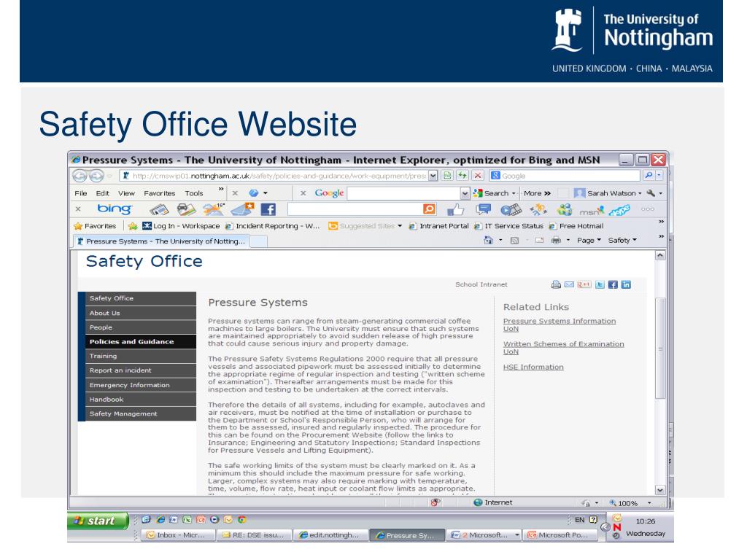
Task: Expand the Google toolbar search box dropdown
Action: [x=465, y=193]
